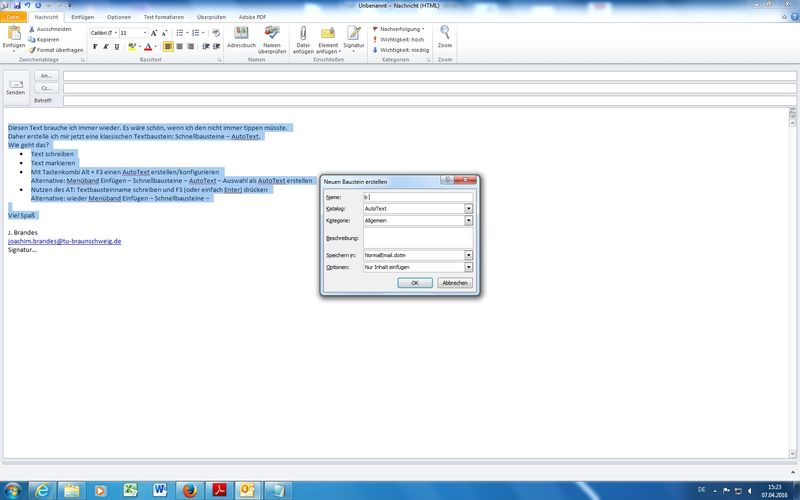Viewport: 800px width, 500px height.
Task: Expand the Speichern in dropdown
Action: [468, 255]
